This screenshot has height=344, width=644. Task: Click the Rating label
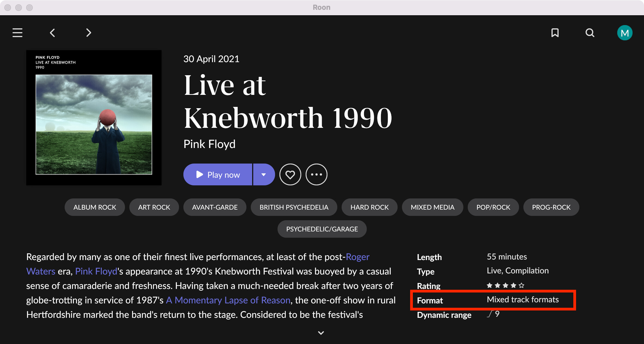[x=428, y=286]
